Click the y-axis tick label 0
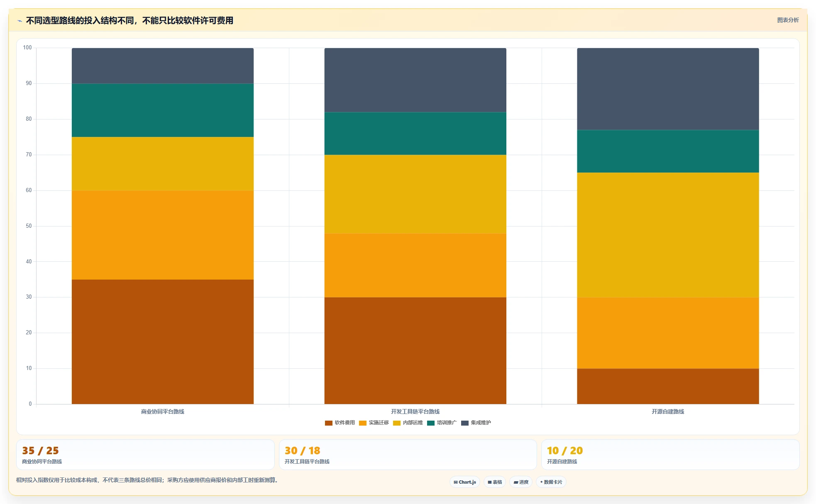 (x=30, y=404)
